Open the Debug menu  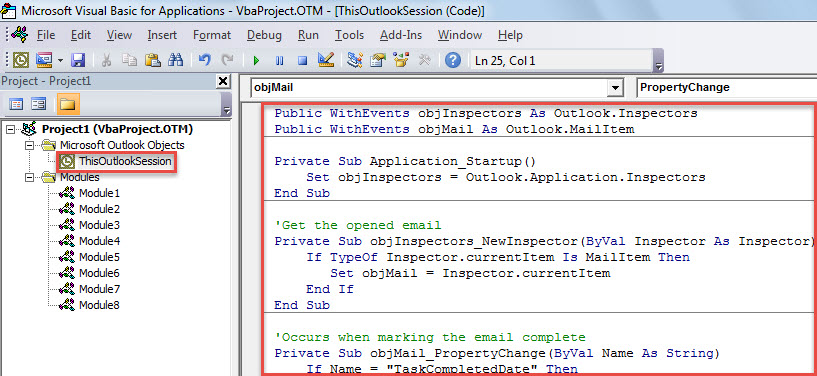264,35
